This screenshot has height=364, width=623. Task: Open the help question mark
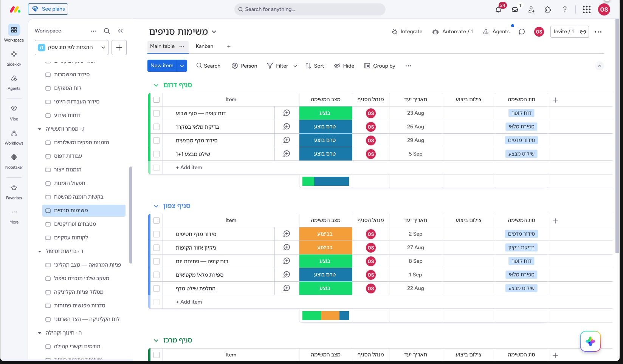pos(565,9)
